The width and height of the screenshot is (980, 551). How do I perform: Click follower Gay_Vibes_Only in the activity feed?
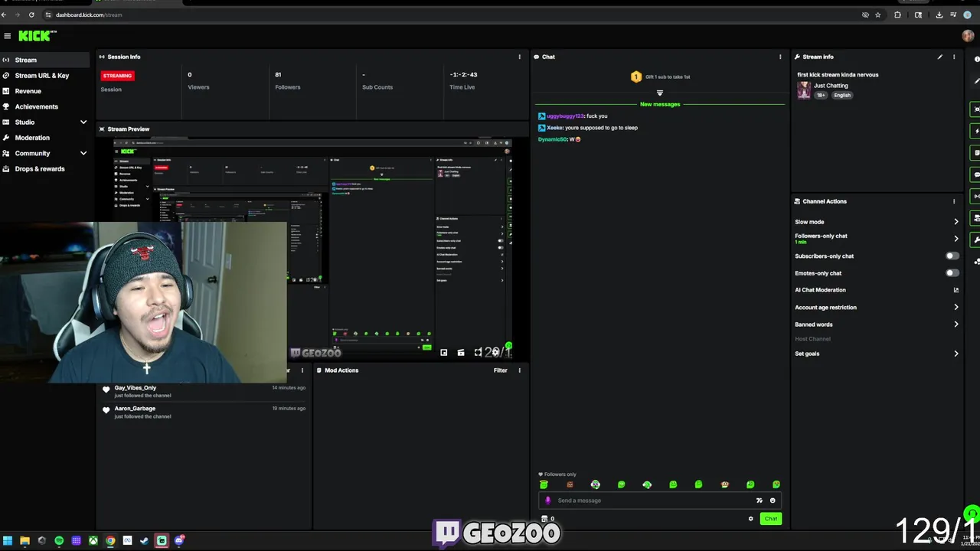click(x=136, y=388)
